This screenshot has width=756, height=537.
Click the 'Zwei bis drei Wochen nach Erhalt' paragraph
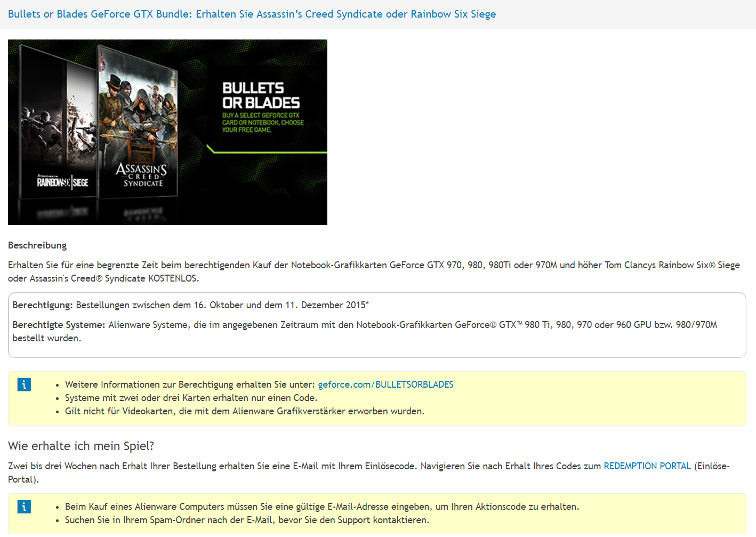pyautogui.click(x=369, y=472)
